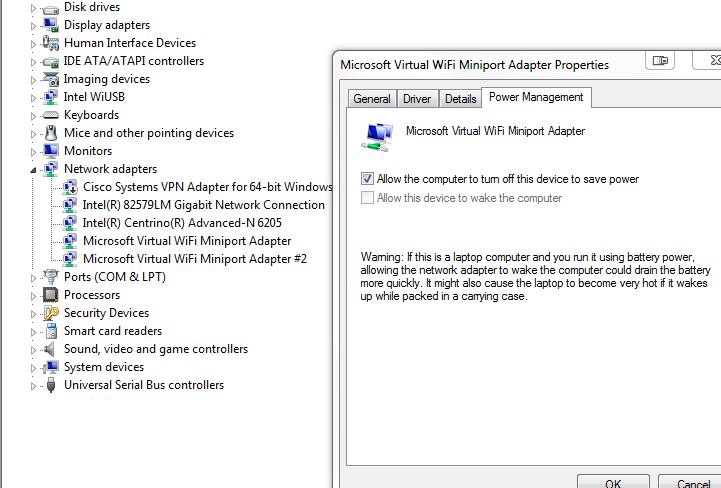Click the Keyboards device icon
This screenshot has height=488, width=721.
(x=51, y=115)
